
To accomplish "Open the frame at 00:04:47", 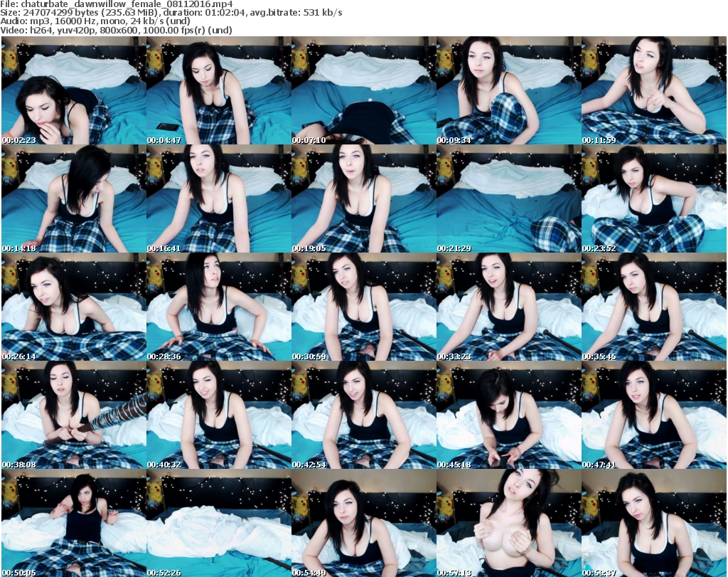I will click(x=219, y=90).
